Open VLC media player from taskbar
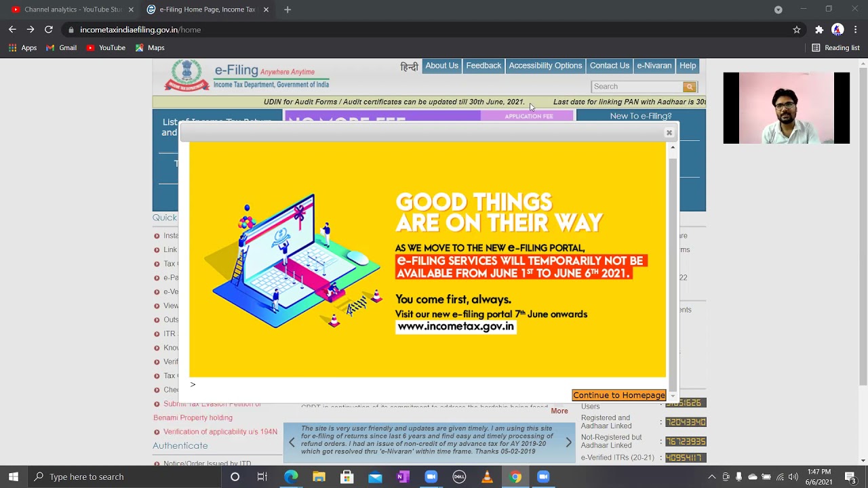Viewport: 868px width, 488px height. point(487,477)
